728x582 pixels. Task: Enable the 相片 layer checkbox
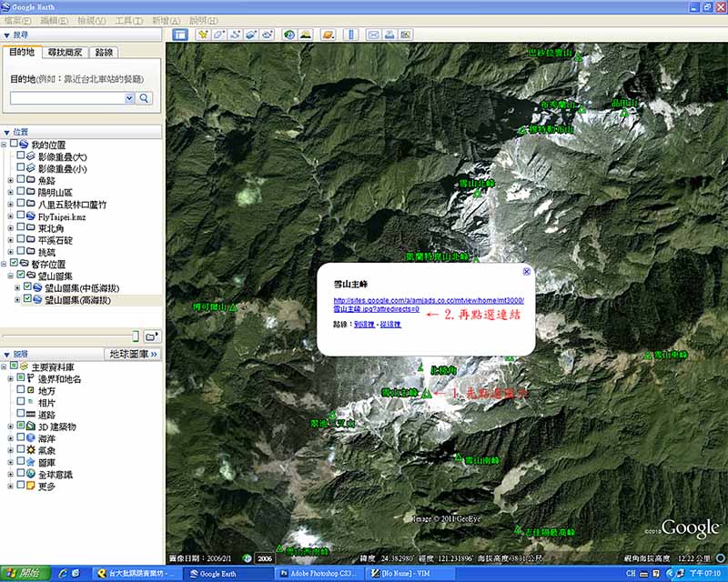(21, 401)
